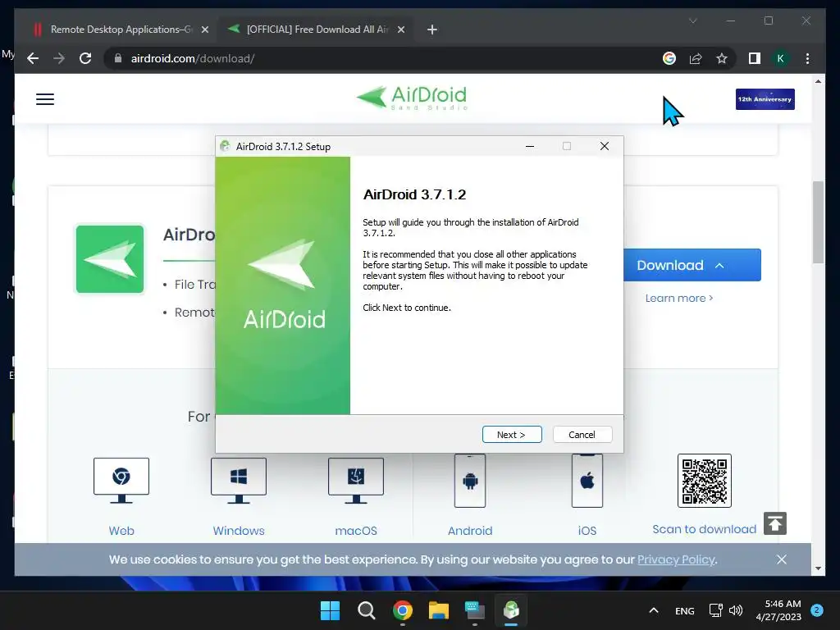Click the Scan to download QR code
This screenshot has width=840, height=630.
pyautogui.click(x=705, y=481)
